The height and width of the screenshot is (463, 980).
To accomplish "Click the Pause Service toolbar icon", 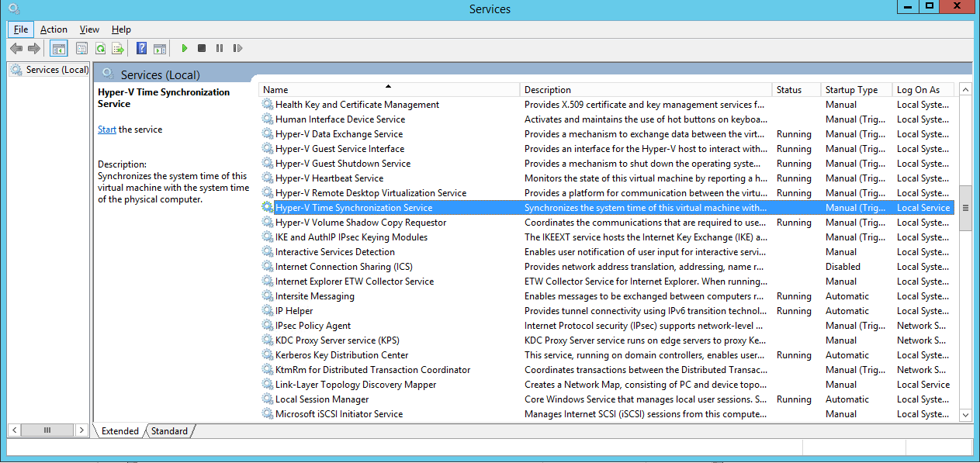I will click(218, 48).
